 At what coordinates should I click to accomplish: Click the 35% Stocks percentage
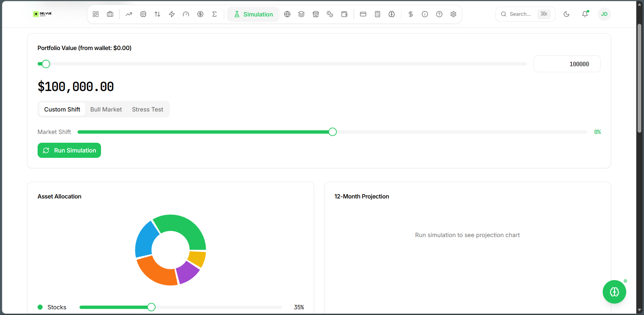tap(299, 307)
